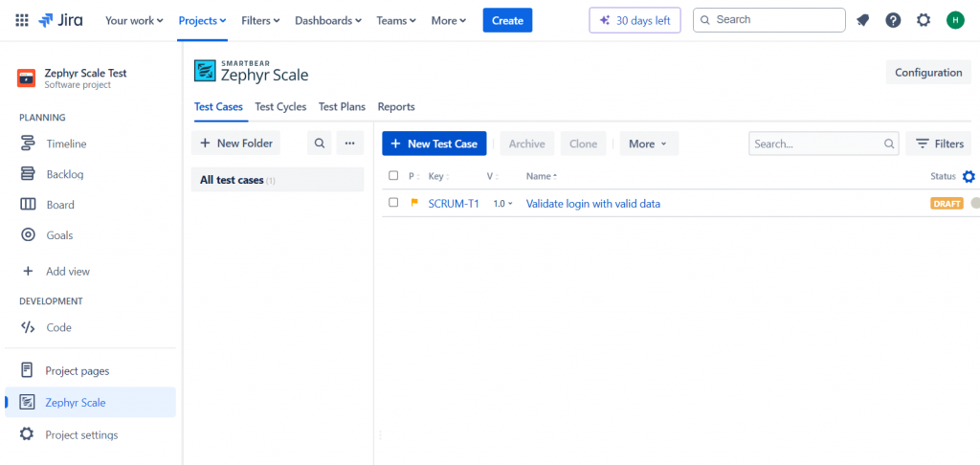Sort by the P priority column header
980x465 pixels.
[x=413, y=176]
